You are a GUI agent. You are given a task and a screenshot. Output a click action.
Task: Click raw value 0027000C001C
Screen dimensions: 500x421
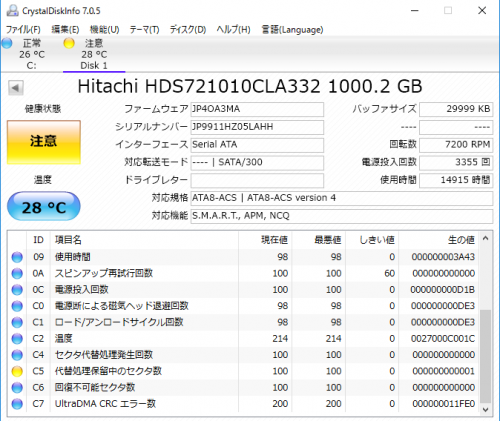(443, 339)
